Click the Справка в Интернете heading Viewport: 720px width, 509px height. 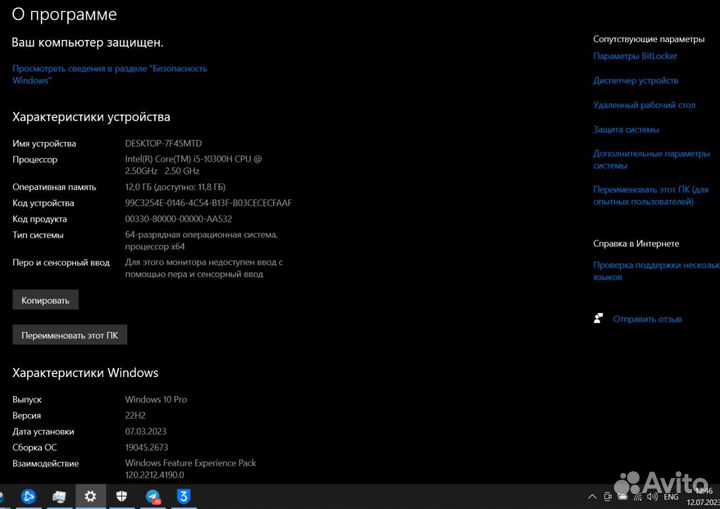(x=636, y=243)
